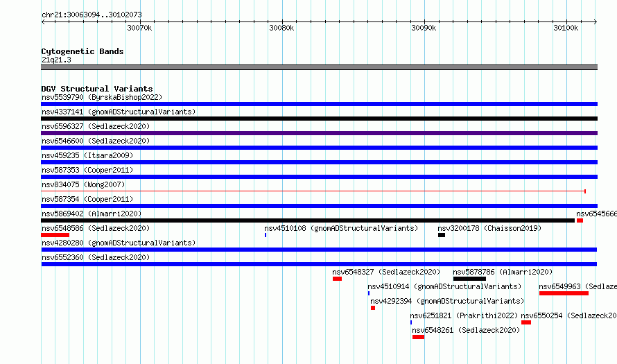Click the black bar under nsv5878786
This screenshot has height=364, width=617.
pyautogui.click(x=469, y=279)
